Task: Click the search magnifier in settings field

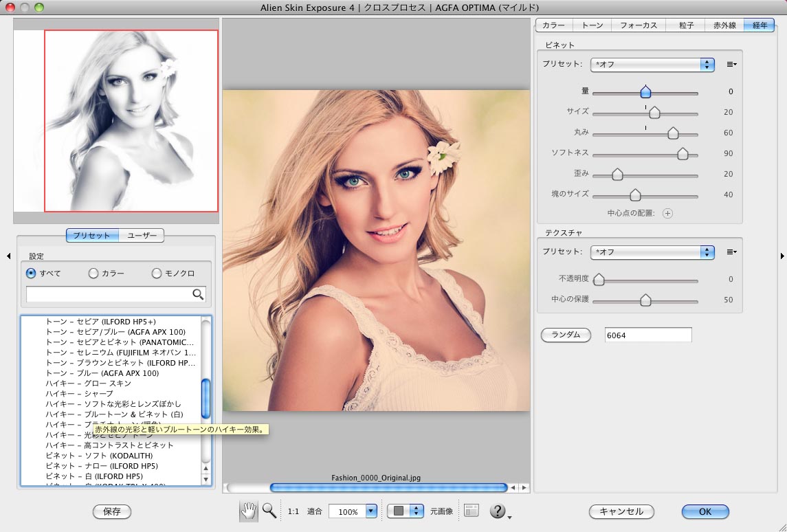Action: point(198,295)
